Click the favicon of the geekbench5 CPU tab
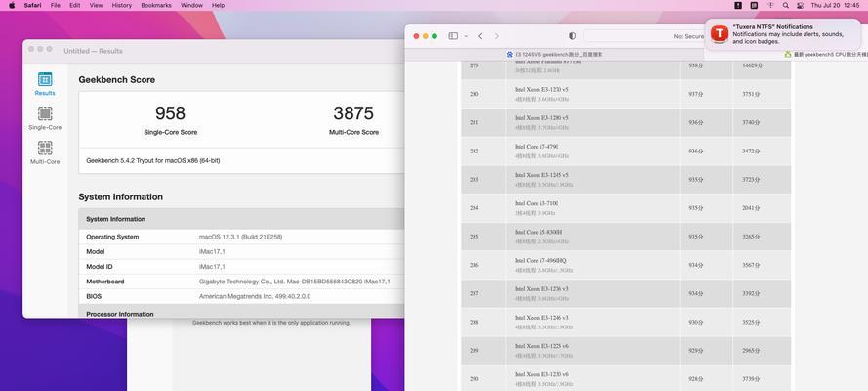868x391 pixels. [x=788, y=55]
